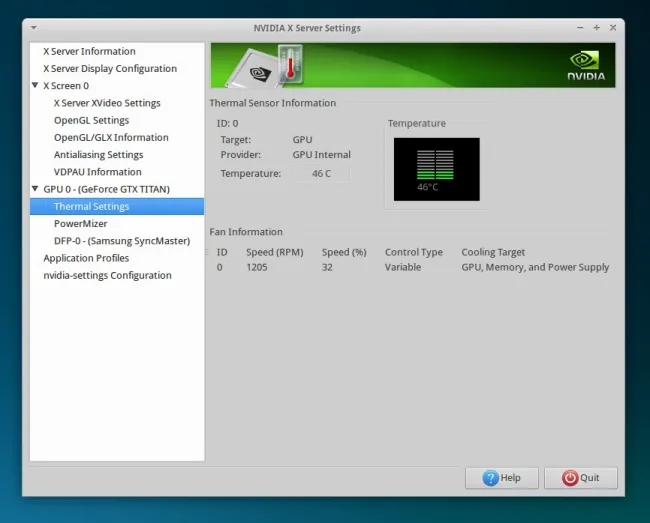
Task: Open Antialiasing Settings
Action: click(98, 155)
